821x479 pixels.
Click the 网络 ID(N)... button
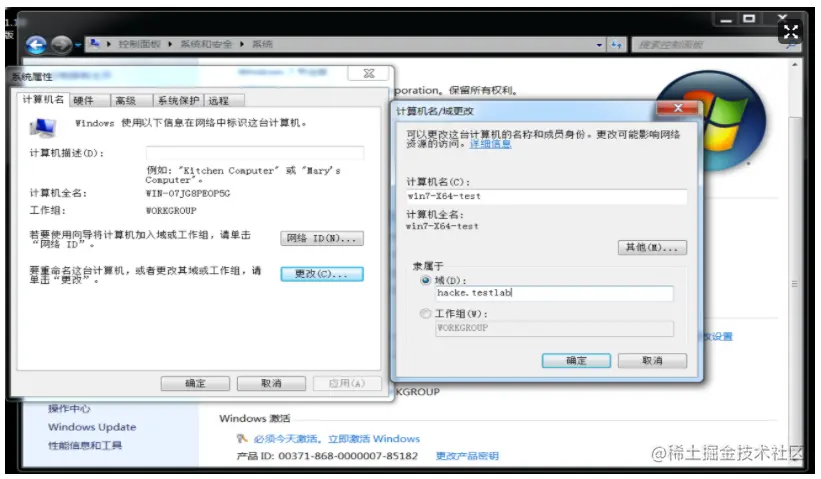321,238
